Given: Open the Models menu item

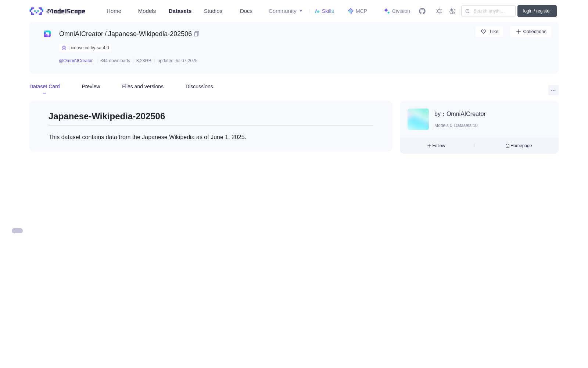Looking at the screenshot, I should click(147, 11).
